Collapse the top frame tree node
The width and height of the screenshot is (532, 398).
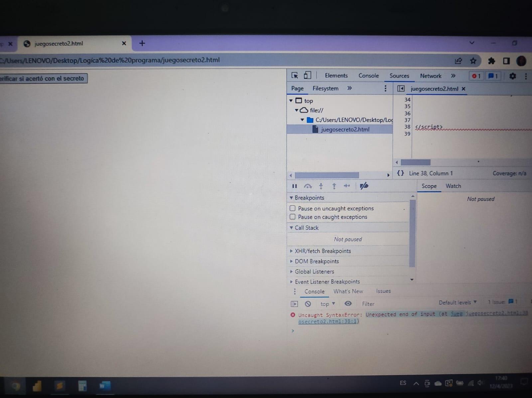291,100
